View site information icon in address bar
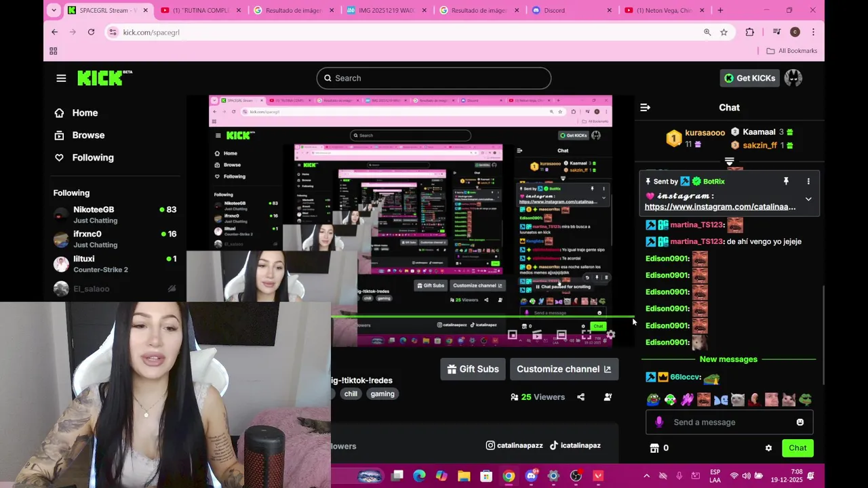 tap(113, 32)
